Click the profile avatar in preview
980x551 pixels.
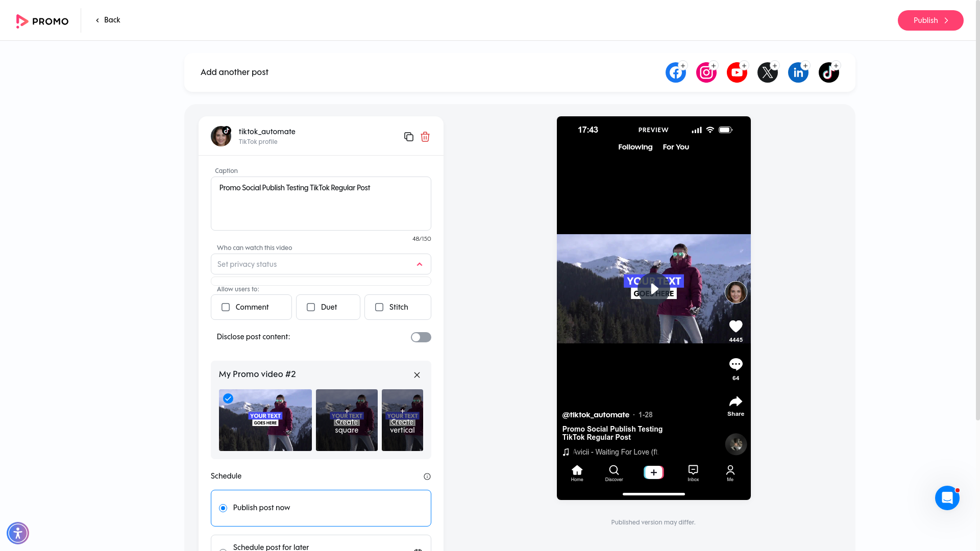(x=736, y=292)
